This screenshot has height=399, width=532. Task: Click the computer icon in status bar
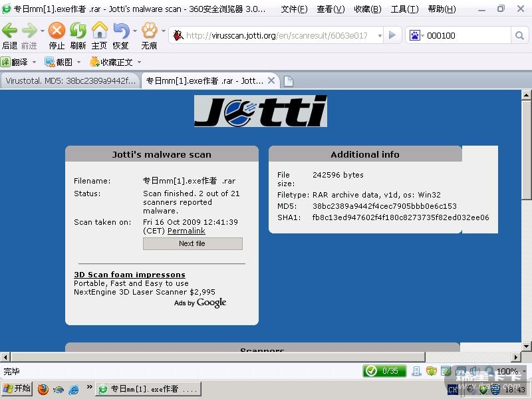[x=416, y=371]
